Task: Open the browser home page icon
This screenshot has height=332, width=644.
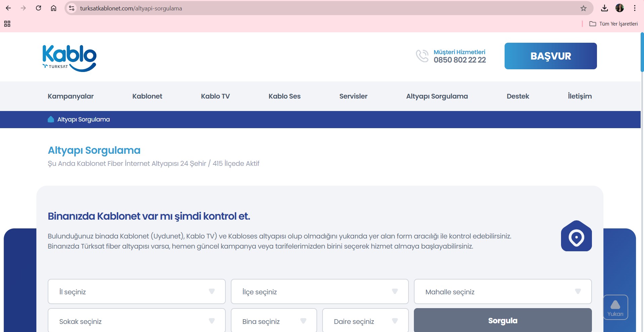Action: tap(53, 8)
